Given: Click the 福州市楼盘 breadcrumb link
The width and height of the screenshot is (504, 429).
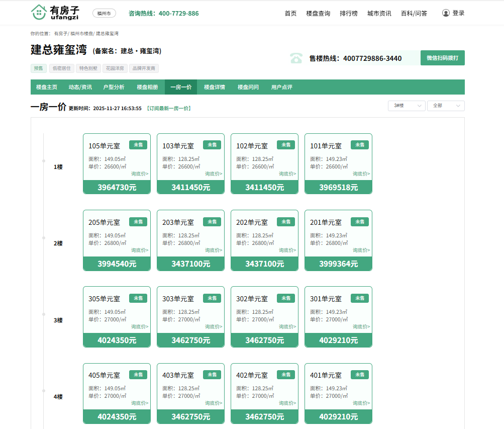Looking at the screenshot, I should click(81, 34).
